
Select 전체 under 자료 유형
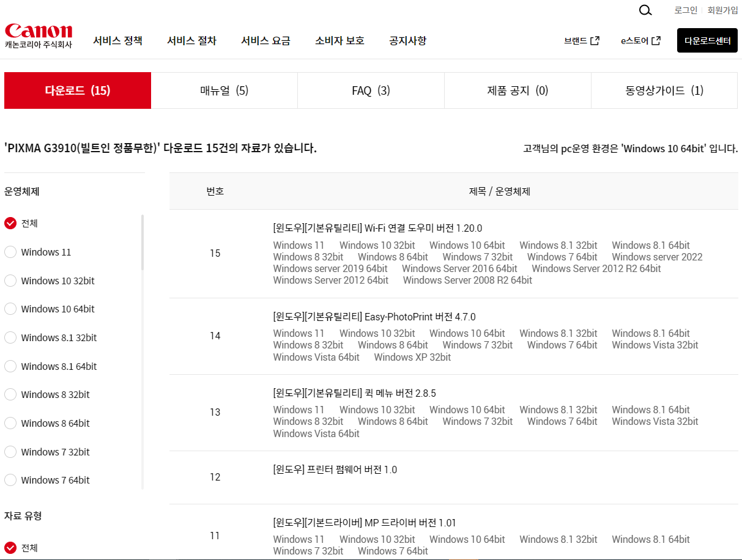[x=10, y=548]
